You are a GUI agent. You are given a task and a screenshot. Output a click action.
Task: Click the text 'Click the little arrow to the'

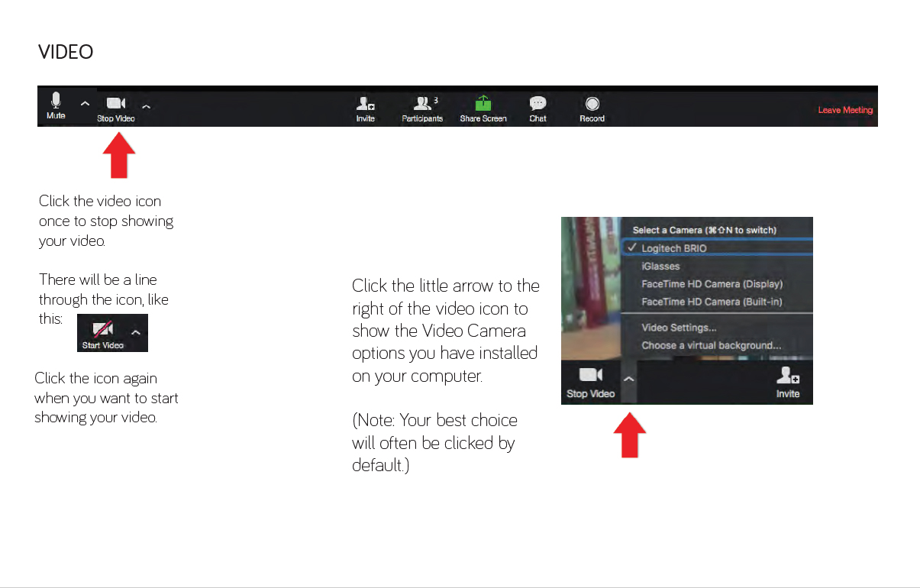(446, 286)
